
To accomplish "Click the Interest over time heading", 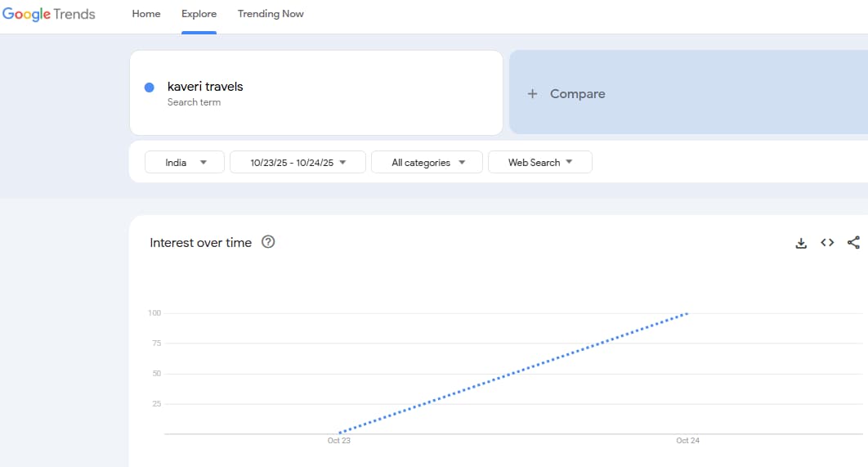I will coord(200,243).
